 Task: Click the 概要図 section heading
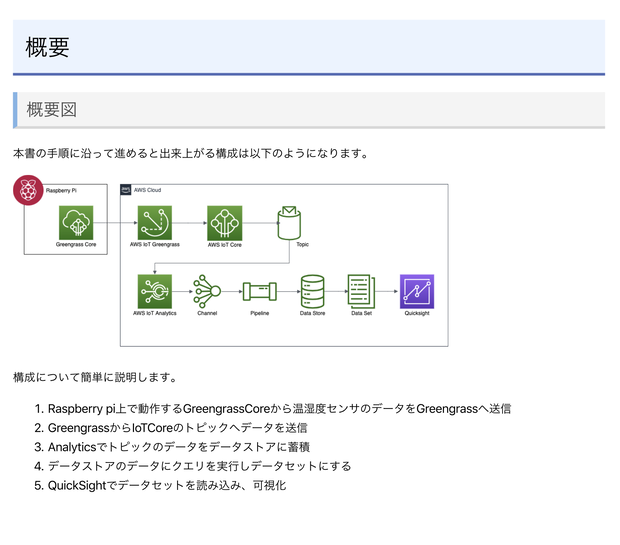pyautogui.click(x=51, y=110)
